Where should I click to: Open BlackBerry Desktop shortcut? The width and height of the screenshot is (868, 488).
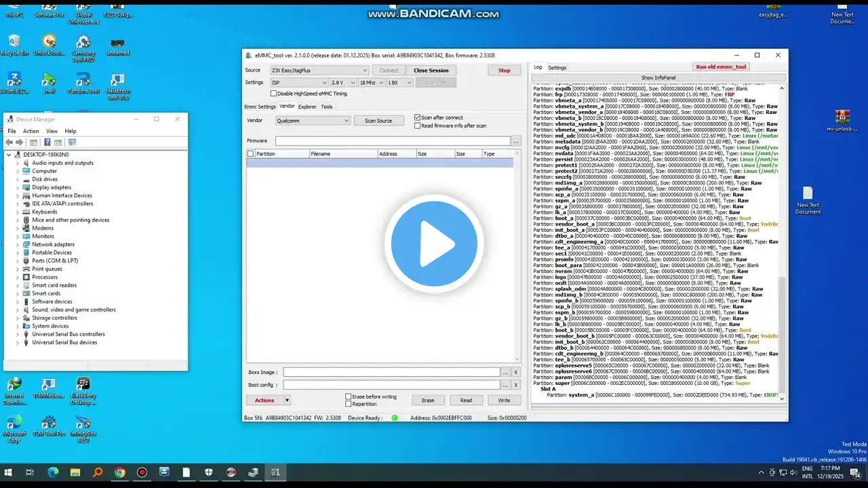(x=83, y=391)
